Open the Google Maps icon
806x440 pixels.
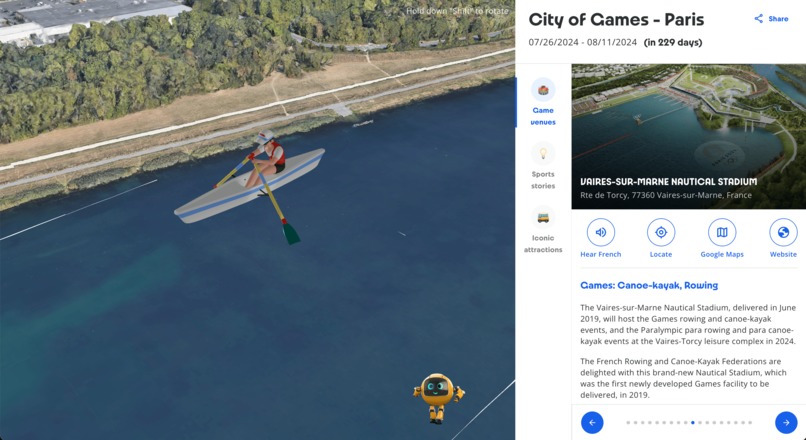click(x=722, y=232)
